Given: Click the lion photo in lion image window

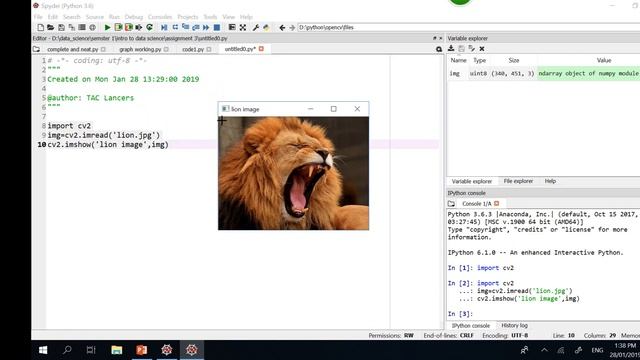Looking at the screenshot, I should [293, 173].
